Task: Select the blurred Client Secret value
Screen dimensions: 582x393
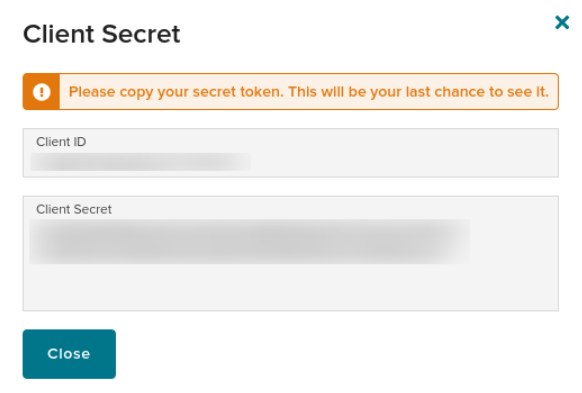Action: click(249, 241)
